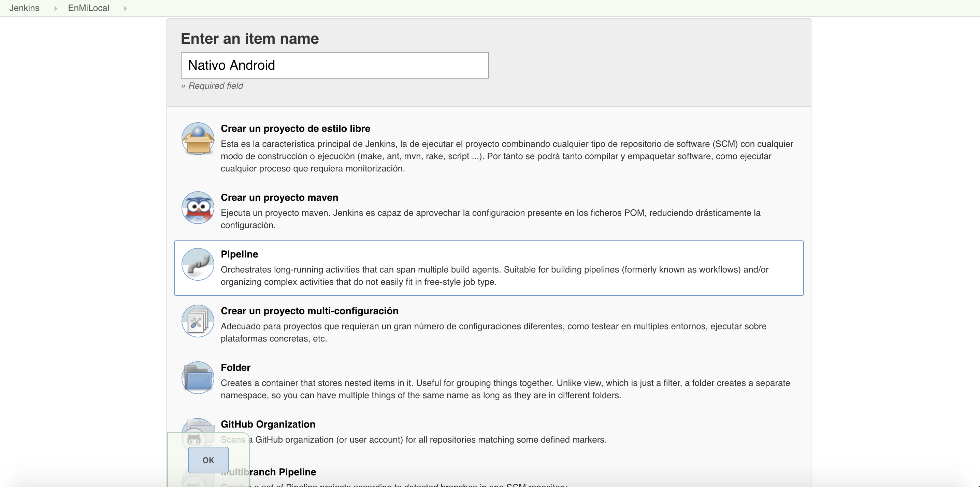Click the freestyle project description paragraph

tap(507, 156)
